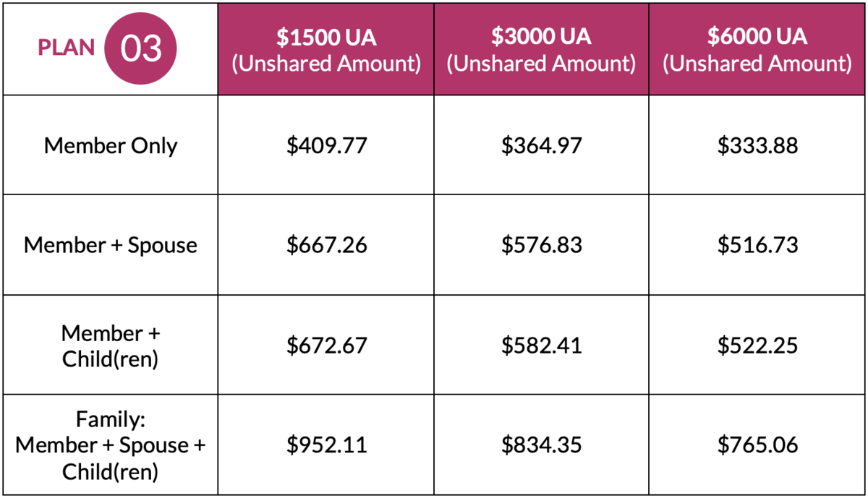Viewport: 868px width, 498px height.
Task: Choose the $409.77 price cell
Action: [x=326, y=145]
